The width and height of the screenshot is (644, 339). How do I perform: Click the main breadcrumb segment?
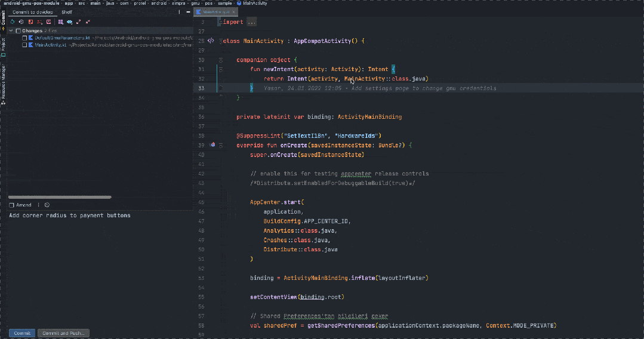tap(95, 4)
